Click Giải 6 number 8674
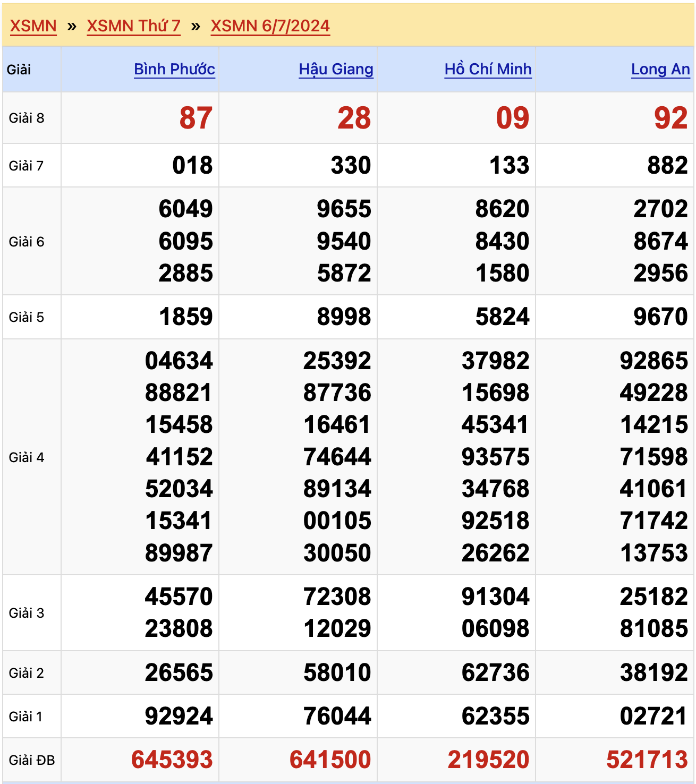The image size is (696, 784). (661, 241)
